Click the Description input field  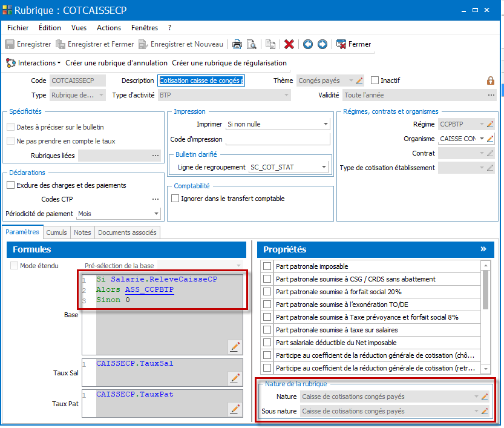tap(201, 81)
